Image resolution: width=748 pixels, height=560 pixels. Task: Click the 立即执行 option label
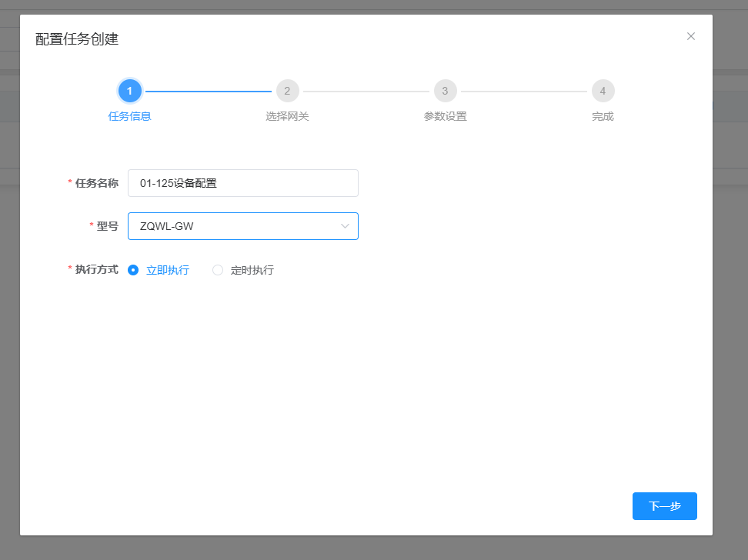point(168,271)
